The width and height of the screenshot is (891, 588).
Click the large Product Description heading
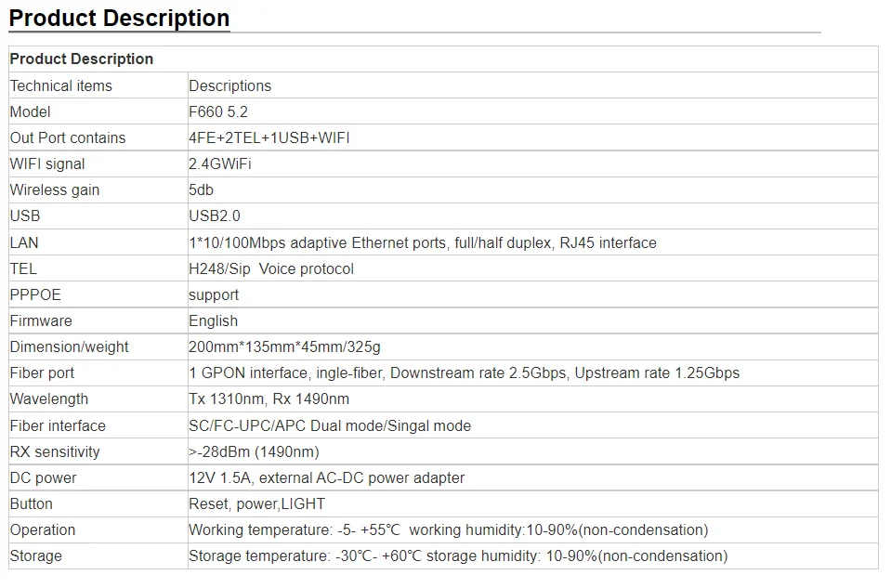(119, 19)
